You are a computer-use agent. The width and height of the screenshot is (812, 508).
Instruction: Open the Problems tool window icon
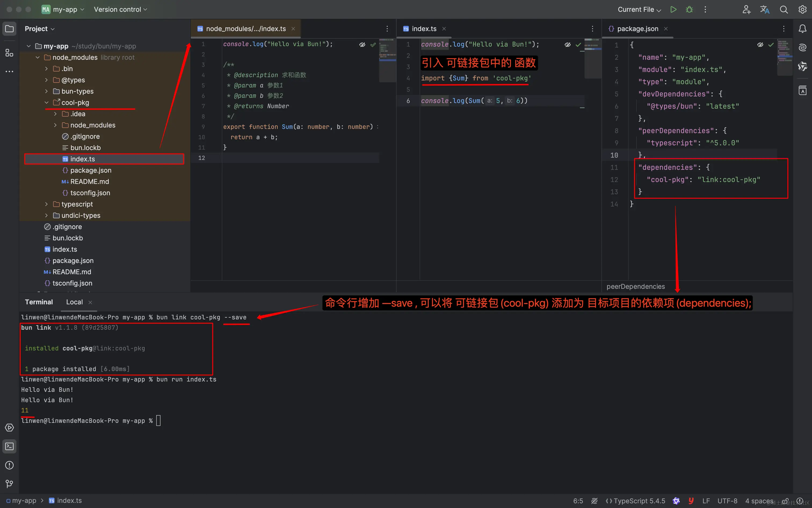tap(9, 465)
